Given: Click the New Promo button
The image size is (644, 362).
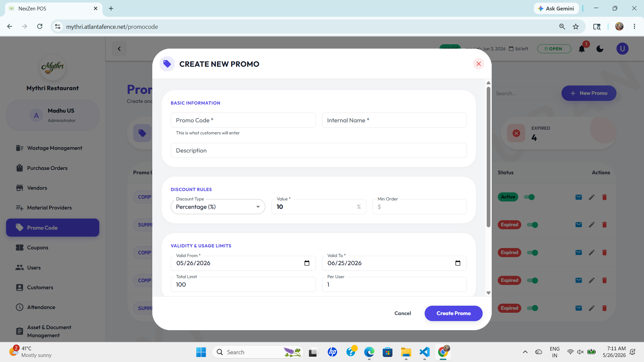Looking at the screenshot, I should click(x=589, y=93).
